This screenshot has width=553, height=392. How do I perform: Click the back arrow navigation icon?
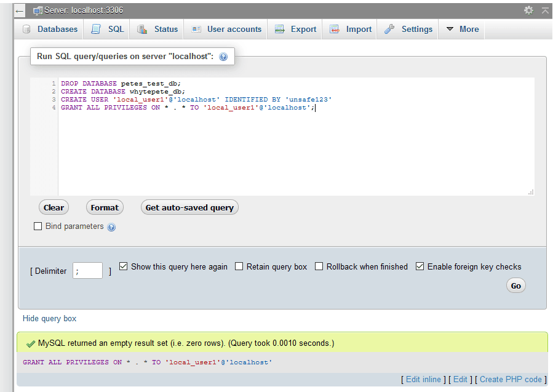click(20, 11)
